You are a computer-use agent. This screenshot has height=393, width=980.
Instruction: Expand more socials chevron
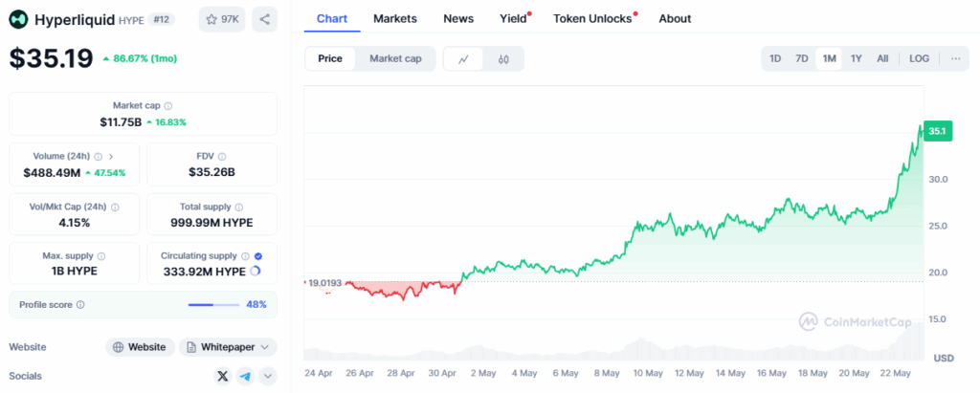[268, 376]
